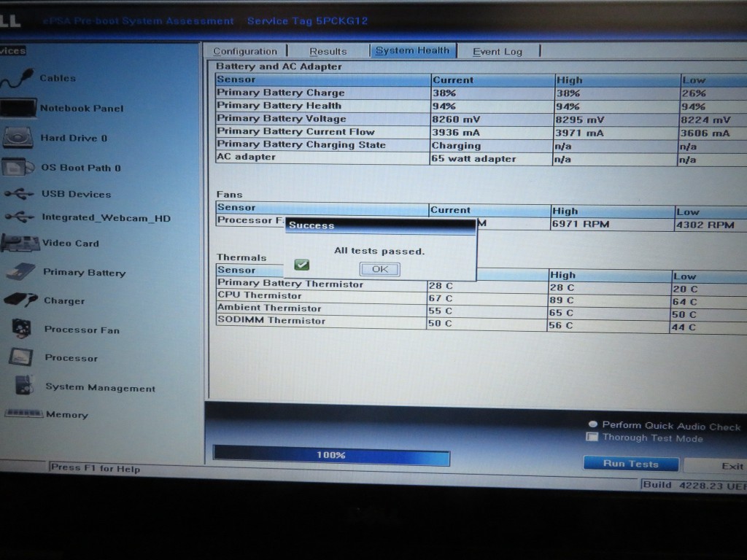Screen dimensions: 747x560
Task: Click the Battery and AC Adapter heading
Action: (279, 66)
